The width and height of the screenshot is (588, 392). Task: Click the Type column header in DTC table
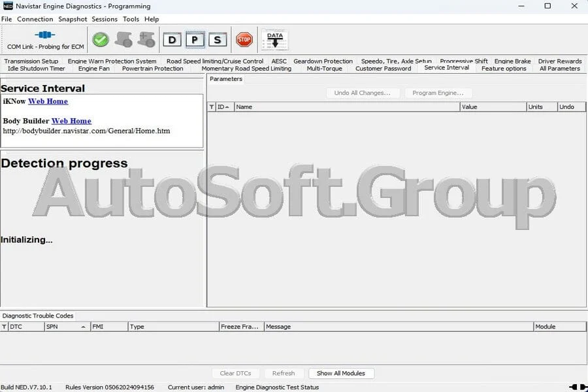(x=173, y=327)
